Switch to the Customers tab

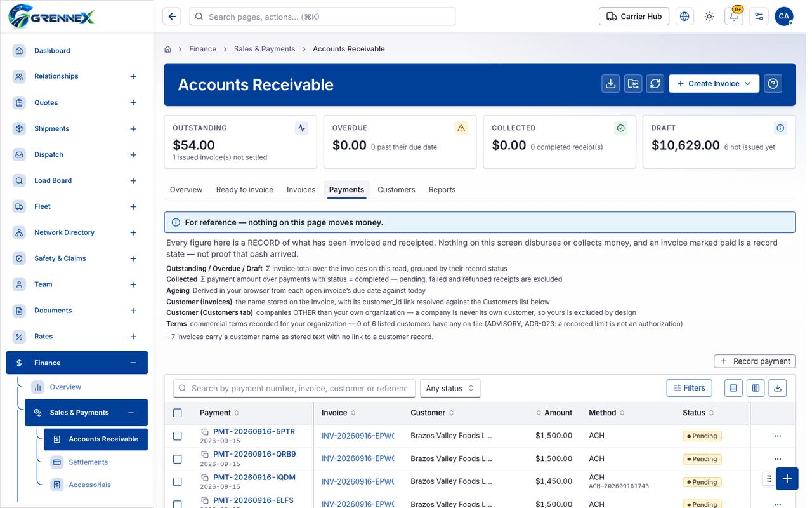(396, 190)
